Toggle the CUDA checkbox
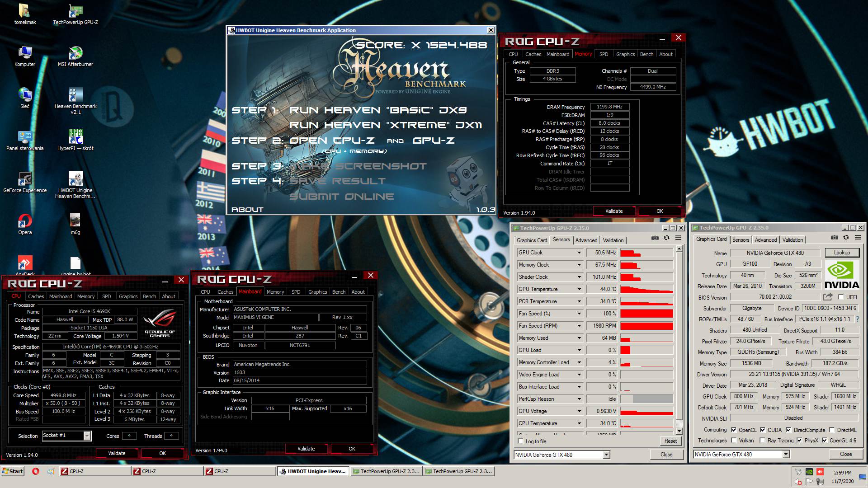Screen dimensions: 868x488 pos(763,430)
